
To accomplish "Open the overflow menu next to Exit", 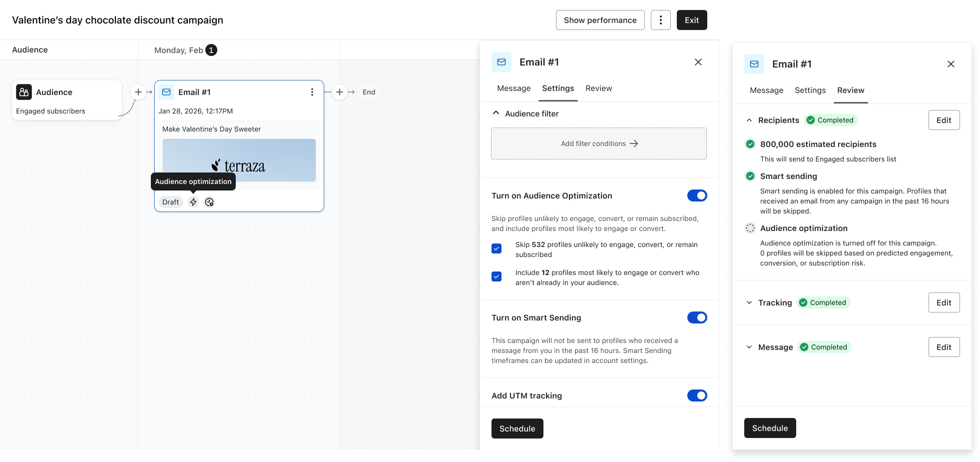I will [x=660, y=20].
